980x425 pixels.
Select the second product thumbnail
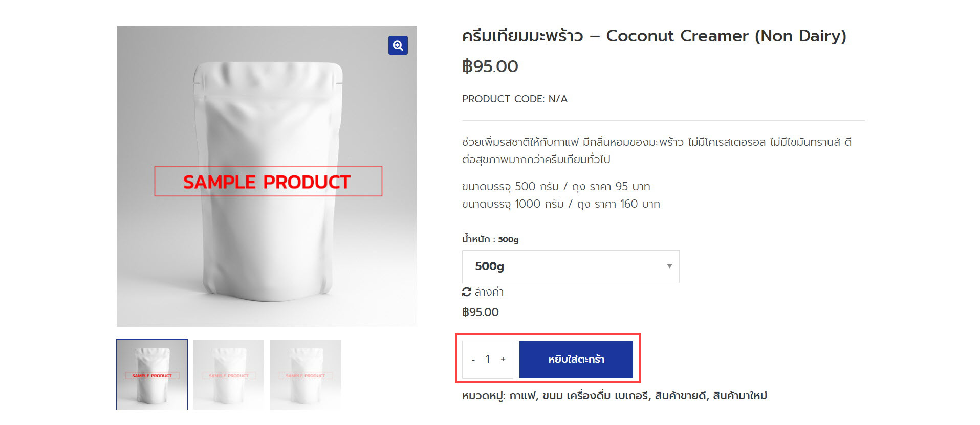coord(229,374)
